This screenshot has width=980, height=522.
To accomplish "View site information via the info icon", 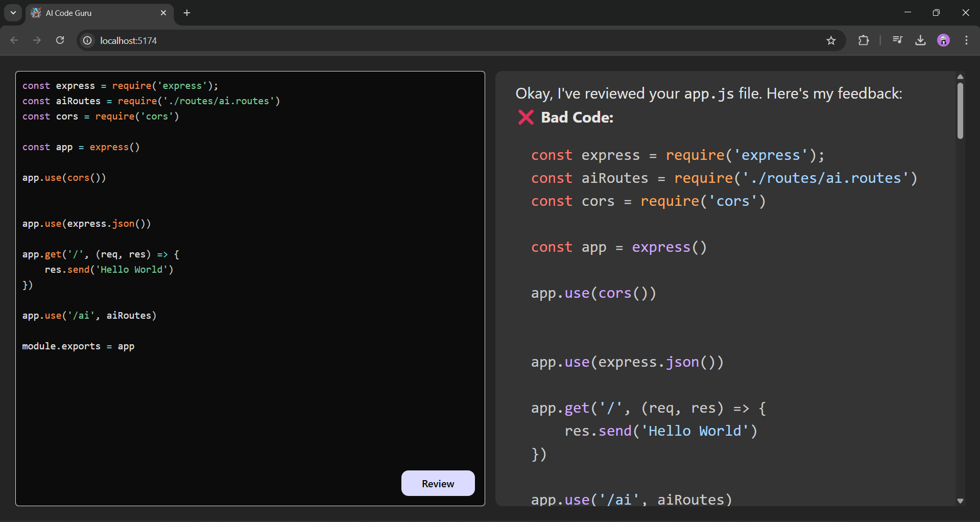I will [87, 40].
